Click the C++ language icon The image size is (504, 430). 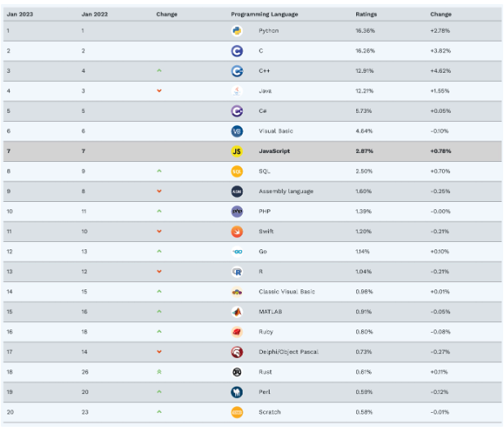pyautogui.click(x=237, y=70)
